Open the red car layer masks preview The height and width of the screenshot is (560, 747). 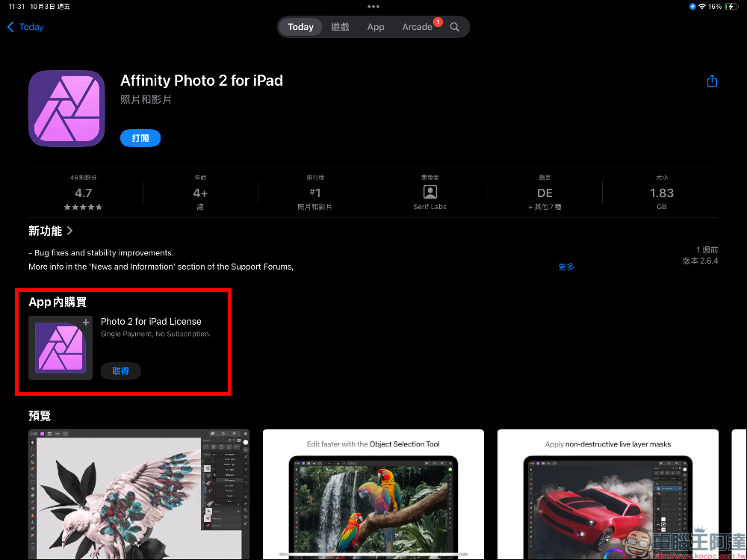(x=607, y=494)
